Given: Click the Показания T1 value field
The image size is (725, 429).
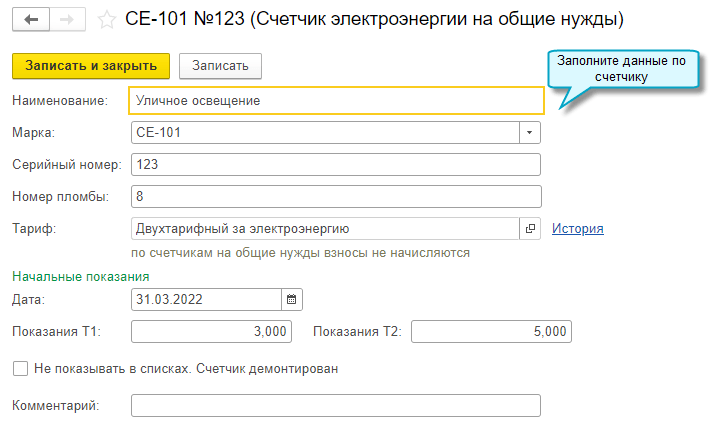Looking at the screenshot, I should (x=212, y=332).
